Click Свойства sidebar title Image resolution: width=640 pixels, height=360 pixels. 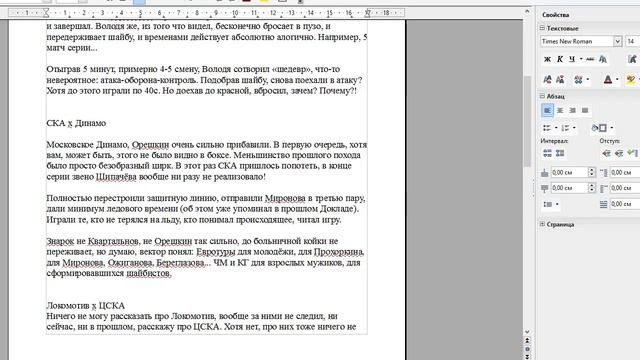[x=556, y=15]
